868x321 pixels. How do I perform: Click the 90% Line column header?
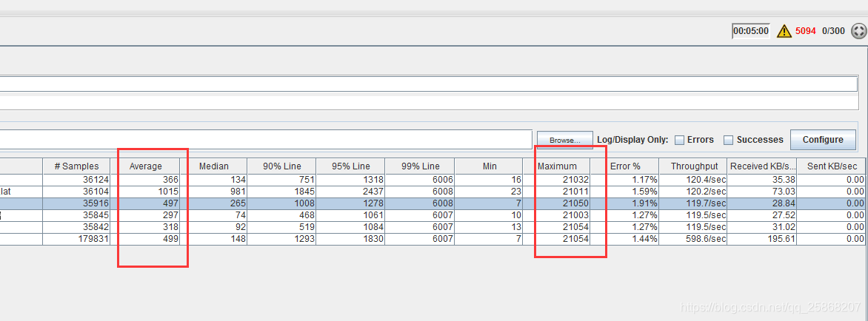click(281, 166)
